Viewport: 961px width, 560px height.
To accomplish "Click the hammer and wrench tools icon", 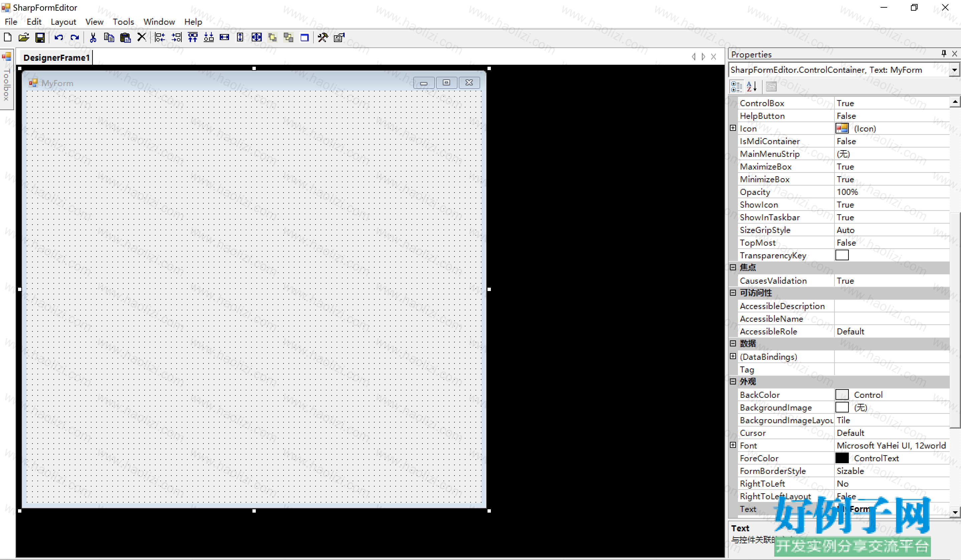I will click(323, 37).
